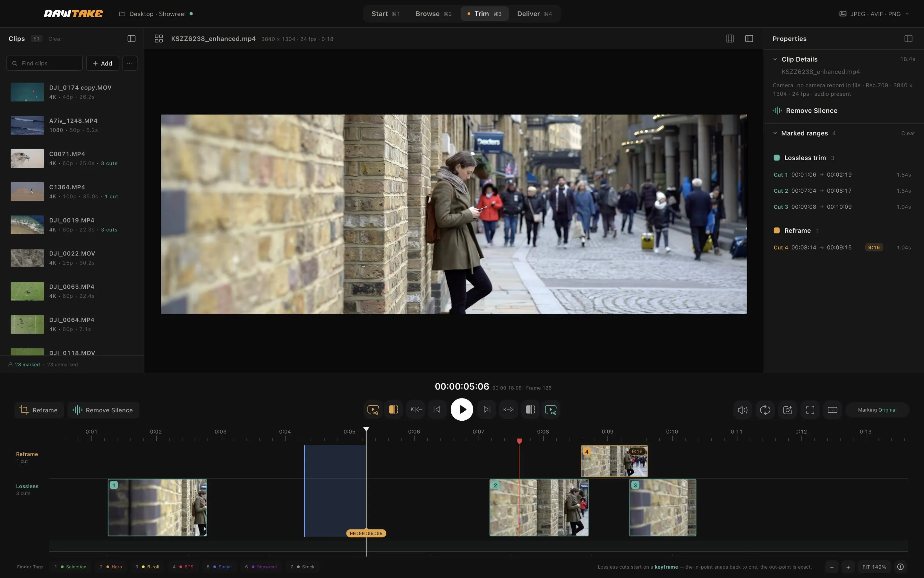Toggle the sidebar layout icon above viewer
The width and height of the screenshot is (924, 578).
(x=749, y=39)
